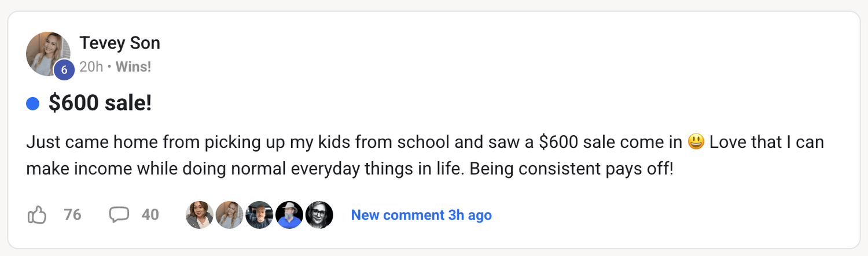Click the 20h timestamp
The image size is (868, 256).
click(91, 67)
